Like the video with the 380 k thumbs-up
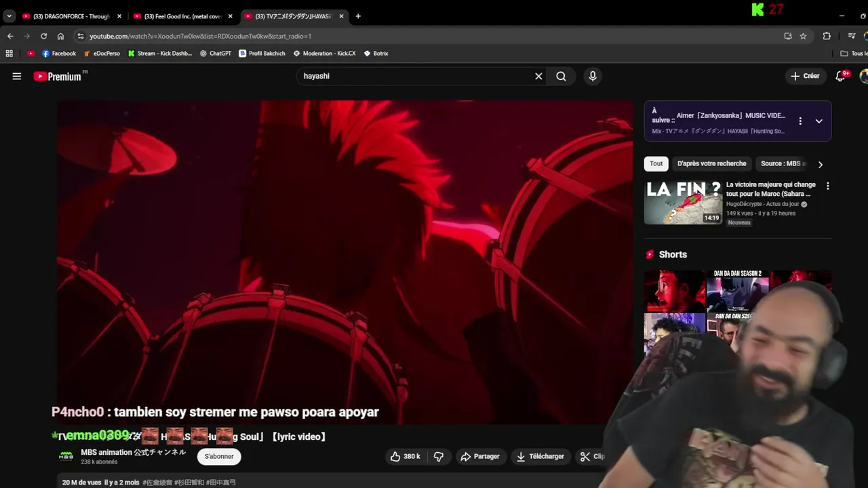The width and height of the screenshot is (868, 488). click(405, 456)
